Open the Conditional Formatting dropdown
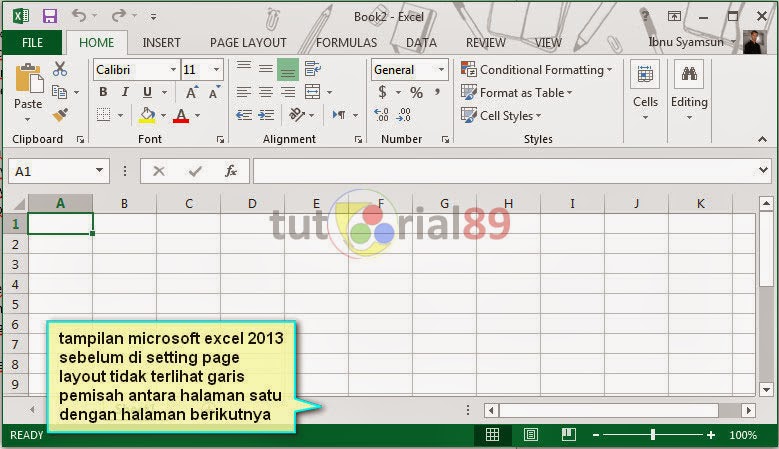779x449 pixels. pyautogui.click(x=537, y=70)
